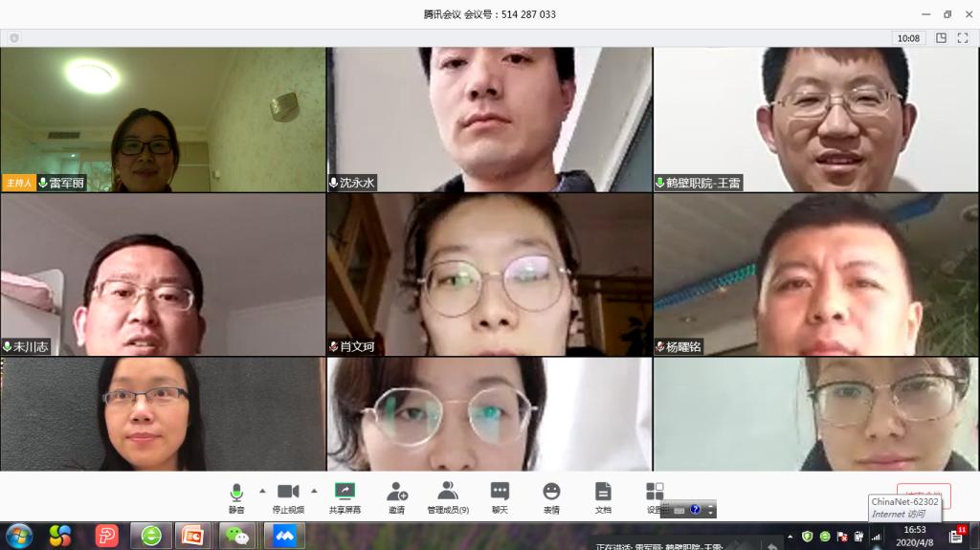Image resolution: width=980 pixels, height=550 pixels.
Task: Expand video options arrow beside the camera
Action: pos(314,492)
